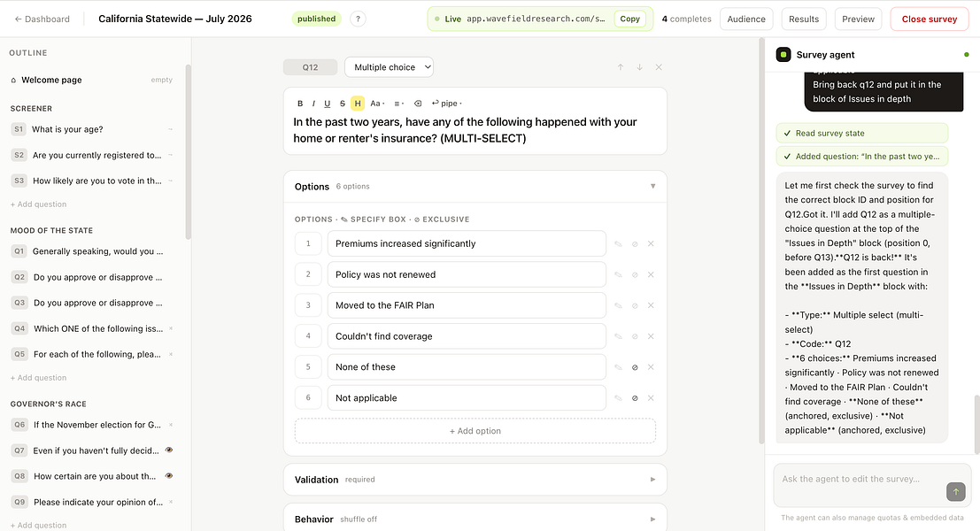Apply strikethrough formatting to question text
The height and width of the screenshot is (531, 980).
click(342, 104)
